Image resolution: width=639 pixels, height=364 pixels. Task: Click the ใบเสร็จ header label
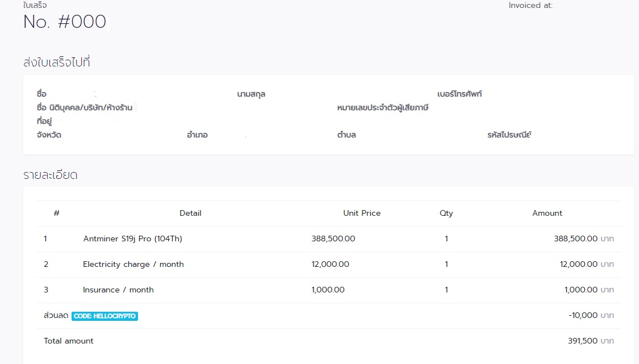(x=35, y=5)
